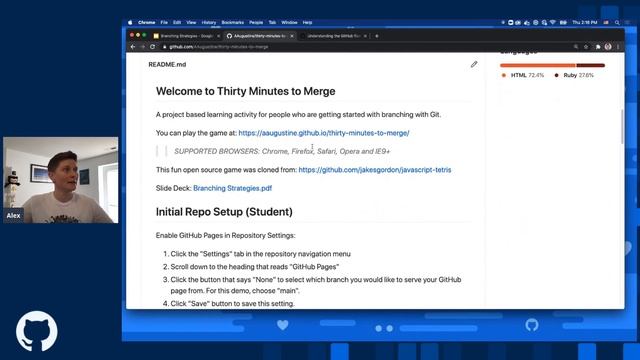Go back with the browser back arrow
This screenshot has height=360, width=640.
[x=133, y=47]
